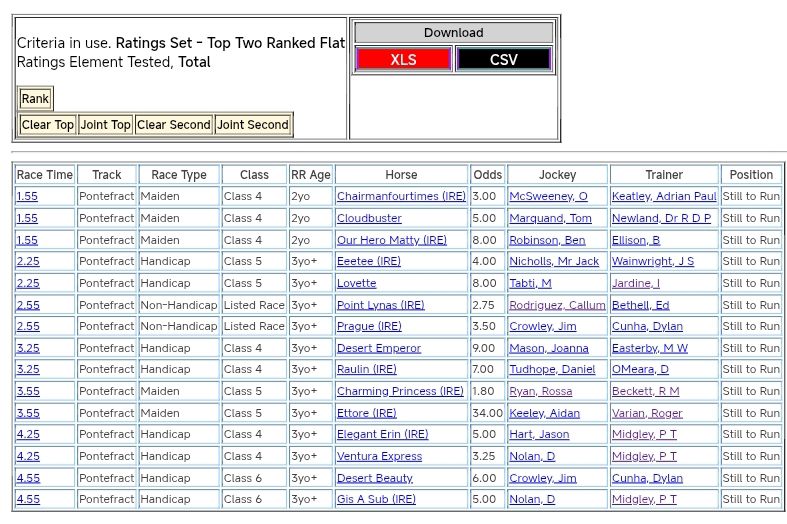Click the Odds column header
The image size is (787, 524).
(x=488, y=175)
